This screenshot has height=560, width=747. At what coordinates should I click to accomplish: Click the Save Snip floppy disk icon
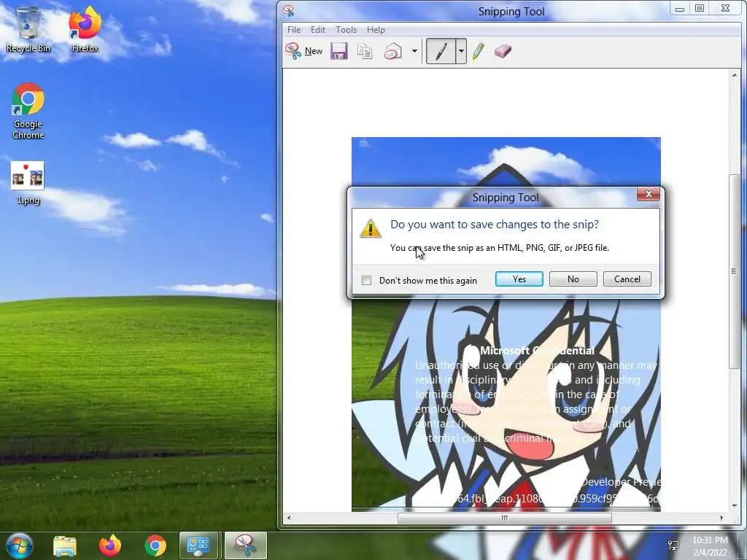[338, 51]
